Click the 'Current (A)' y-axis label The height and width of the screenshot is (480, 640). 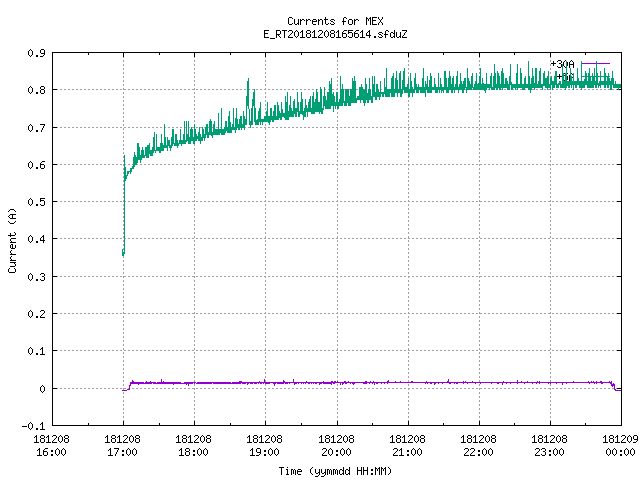point(12,240)
